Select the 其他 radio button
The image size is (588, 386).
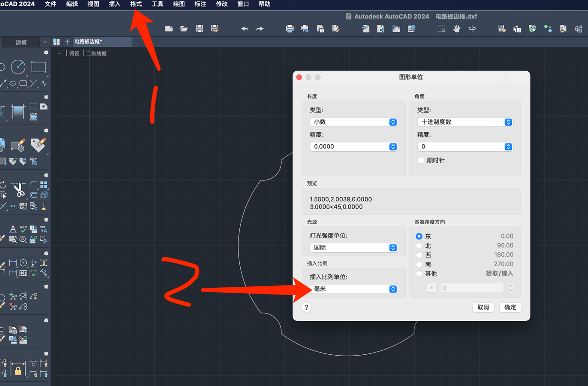click(419, 273)
